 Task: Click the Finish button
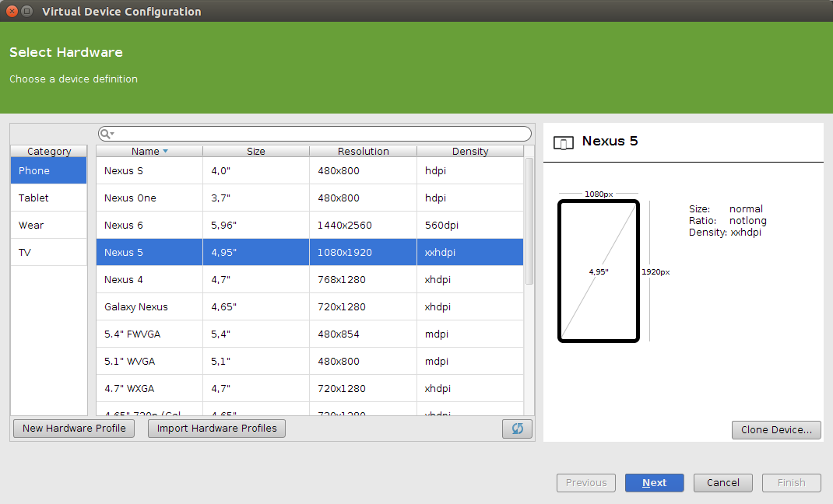click(792, 483)
